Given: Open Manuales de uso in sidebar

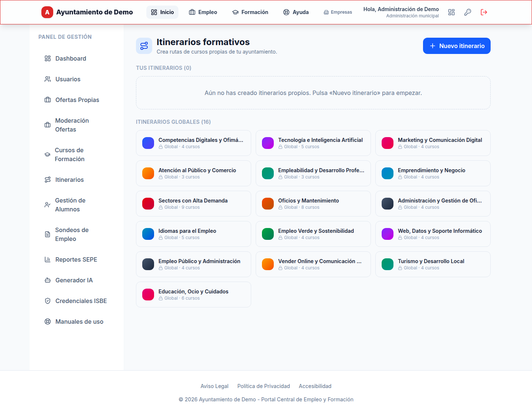Looking at the screenshot, I should (76, 322).
